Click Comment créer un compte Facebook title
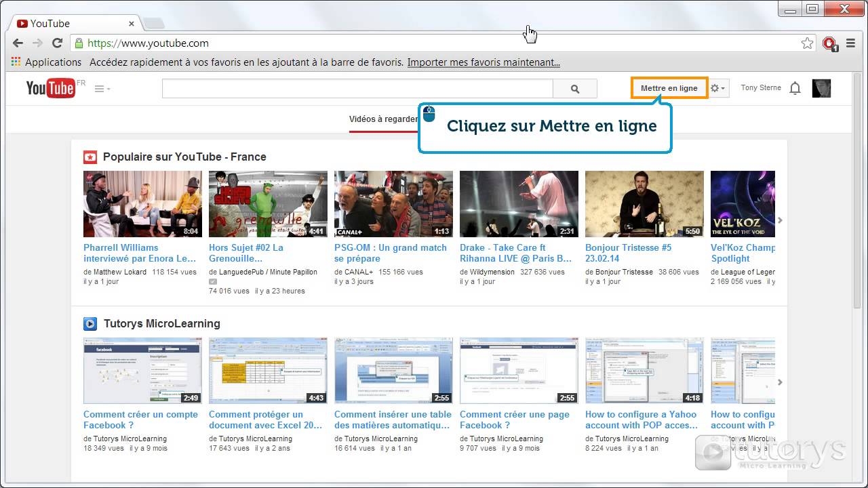Screen dimensions: 868x488 click(140, 420)
